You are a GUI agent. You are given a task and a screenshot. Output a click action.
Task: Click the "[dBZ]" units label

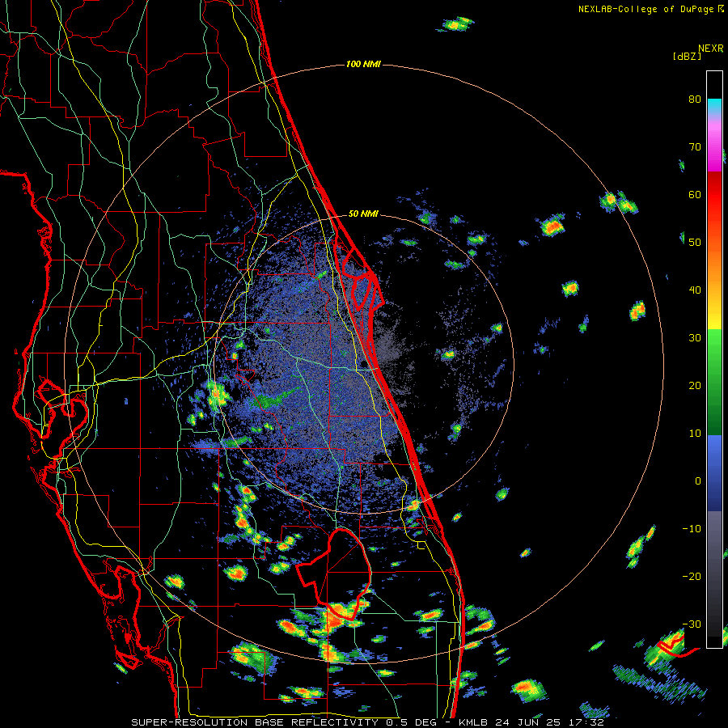(687, 56)
